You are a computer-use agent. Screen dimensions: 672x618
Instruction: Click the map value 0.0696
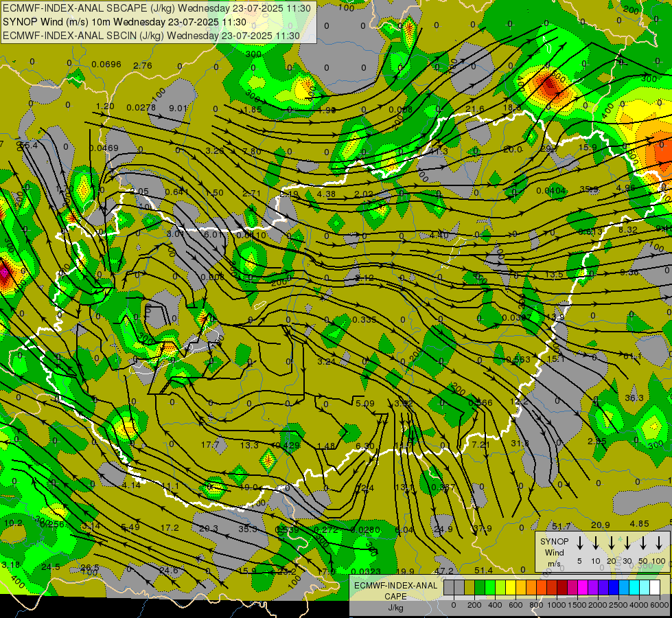pos(106,65)
